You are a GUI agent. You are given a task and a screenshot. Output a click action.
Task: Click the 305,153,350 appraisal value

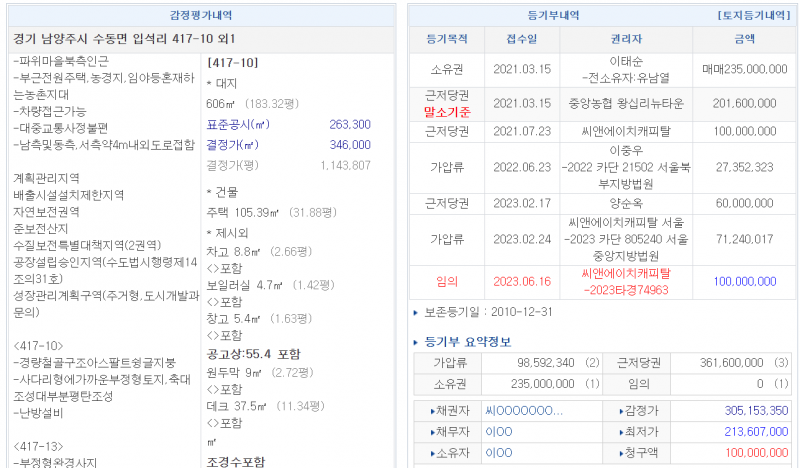pyautogui.click(x=750, y=410)
